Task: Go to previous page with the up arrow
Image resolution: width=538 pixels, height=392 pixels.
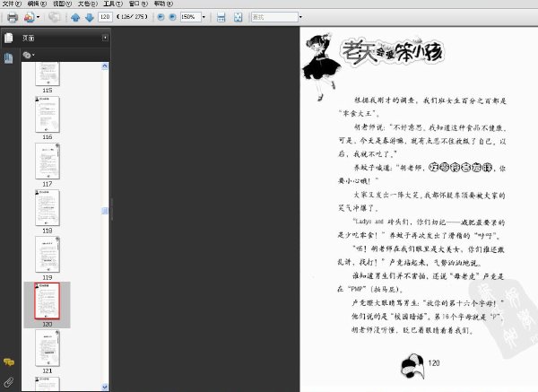Action: click(75, 17)
